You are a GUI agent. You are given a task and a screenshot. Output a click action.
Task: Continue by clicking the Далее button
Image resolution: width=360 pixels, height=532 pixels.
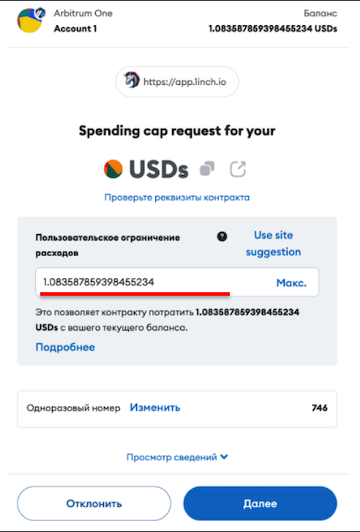(260, 504)
